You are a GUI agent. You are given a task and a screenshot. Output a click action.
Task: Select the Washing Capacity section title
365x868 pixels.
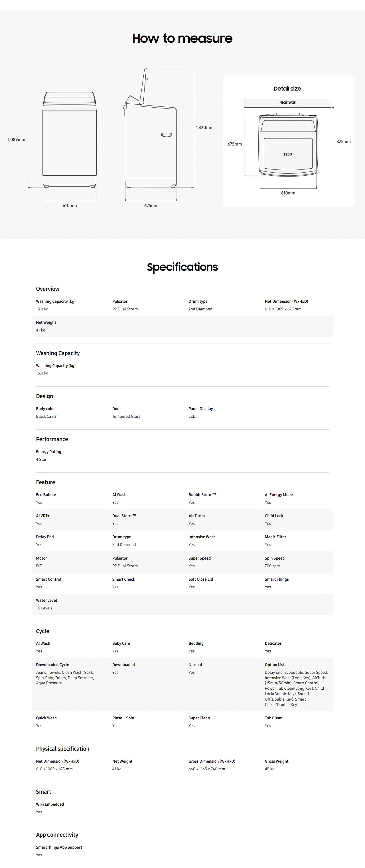coord(58,353)
